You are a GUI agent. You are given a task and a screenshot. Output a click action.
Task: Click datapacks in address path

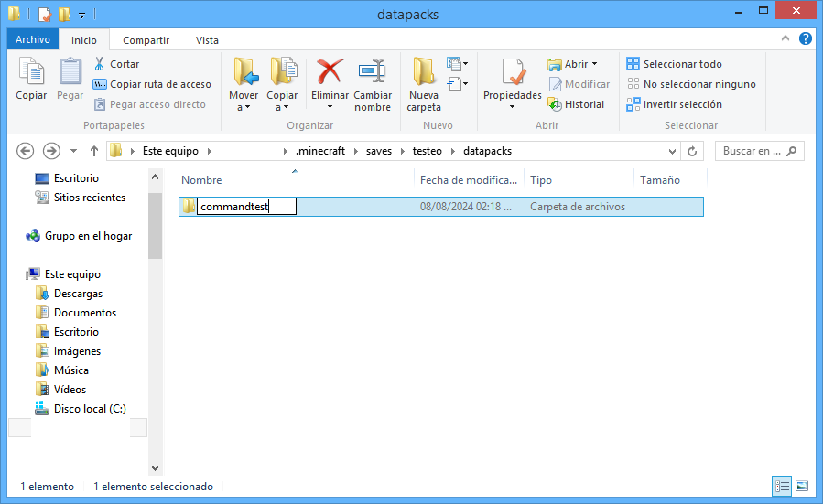pos(488,151)
